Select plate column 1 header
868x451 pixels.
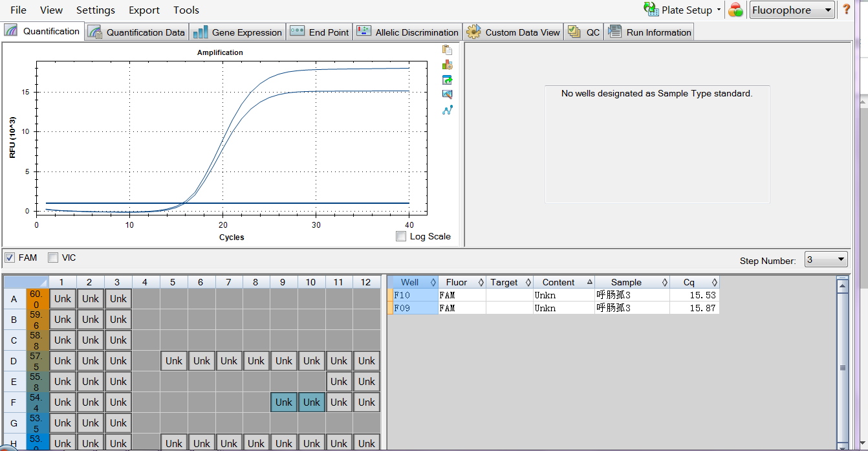63,282
